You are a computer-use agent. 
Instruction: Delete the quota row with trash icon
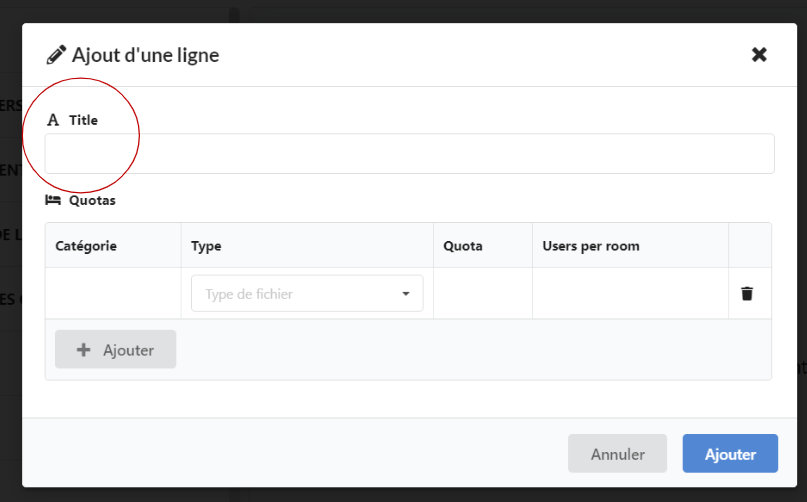click(x=746, y=294)
